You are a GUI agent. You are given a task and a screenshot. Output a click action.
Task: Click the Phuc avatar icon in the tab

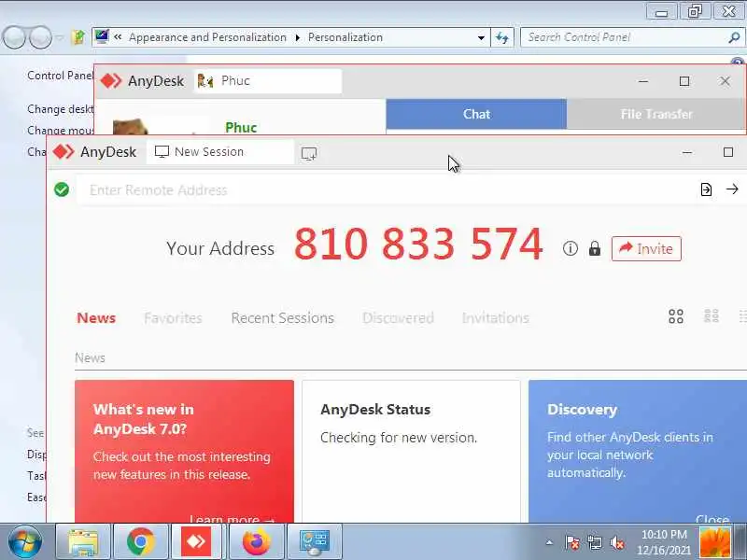point(205,81)
